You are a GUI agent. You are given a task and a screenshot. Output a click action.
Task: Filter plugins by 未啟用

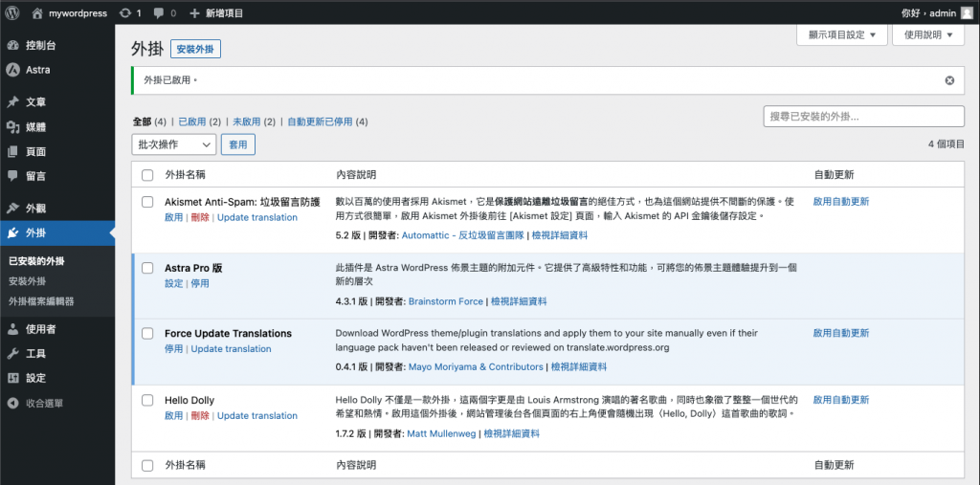[246, 121]
